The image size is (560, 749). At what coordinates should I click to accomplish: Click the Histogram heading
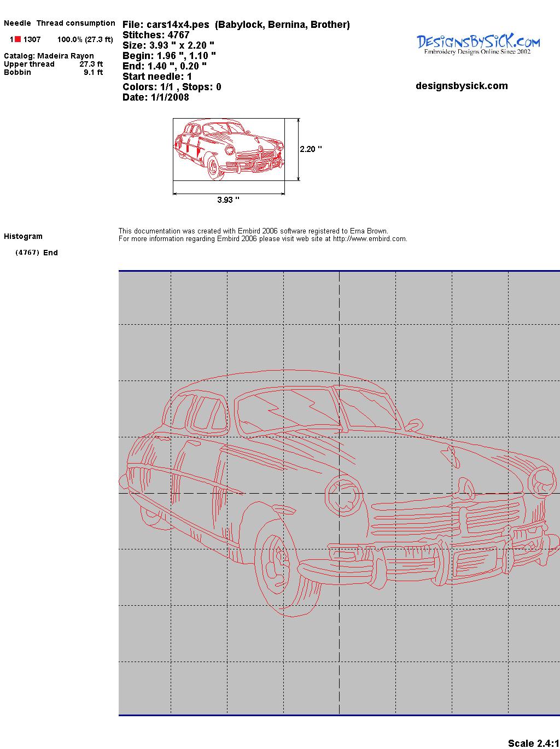(23, 236)
